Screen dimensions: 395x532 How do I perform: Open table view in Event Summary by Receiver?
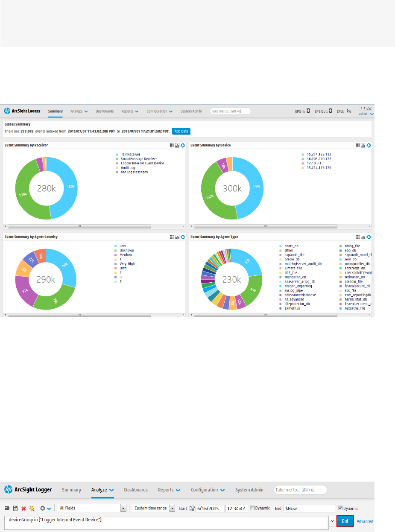(172, 145)
